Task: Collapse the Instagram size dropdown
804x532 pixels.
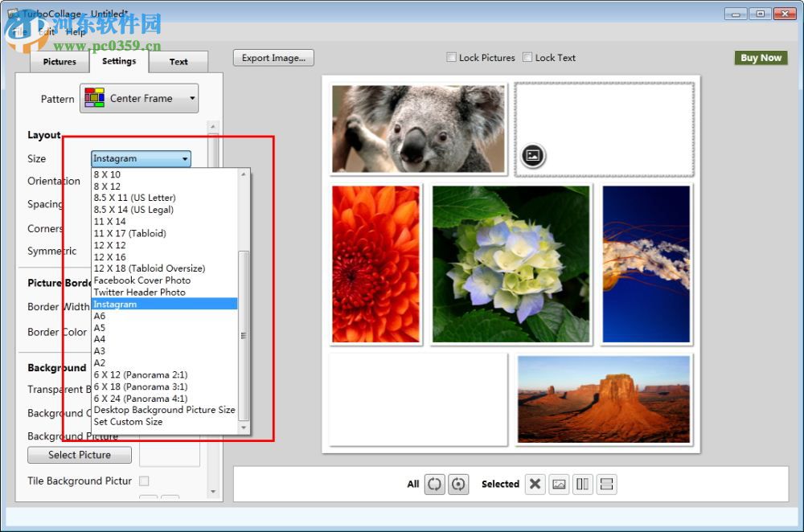Action: tap(185, 159)
